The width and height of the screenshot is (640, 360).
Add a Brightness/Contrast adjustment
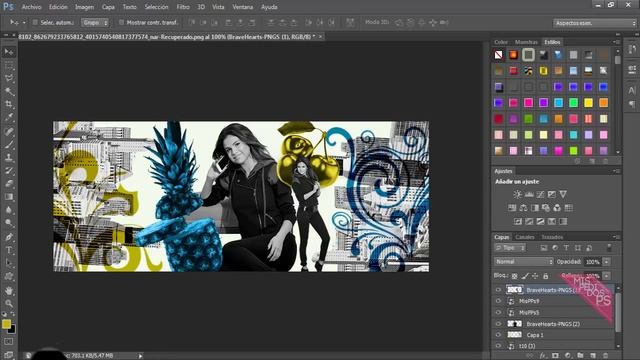click(517, 194)
